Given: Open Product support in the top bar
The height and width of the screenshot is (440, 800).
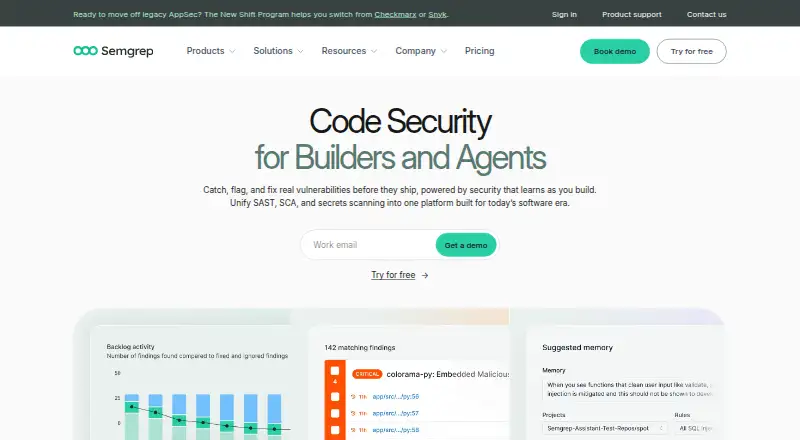Looking at the screenshot, I should 632,14.
